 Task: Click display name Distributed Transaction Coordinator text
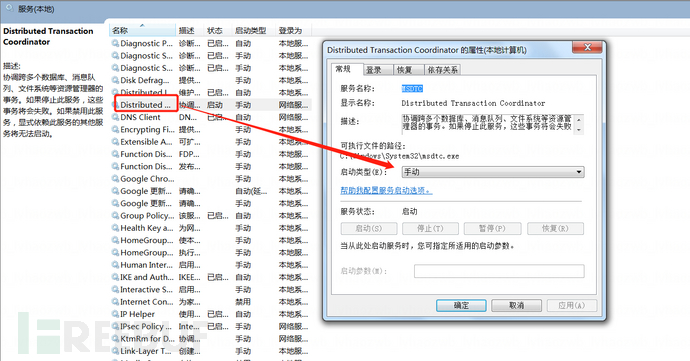point(473,103)
